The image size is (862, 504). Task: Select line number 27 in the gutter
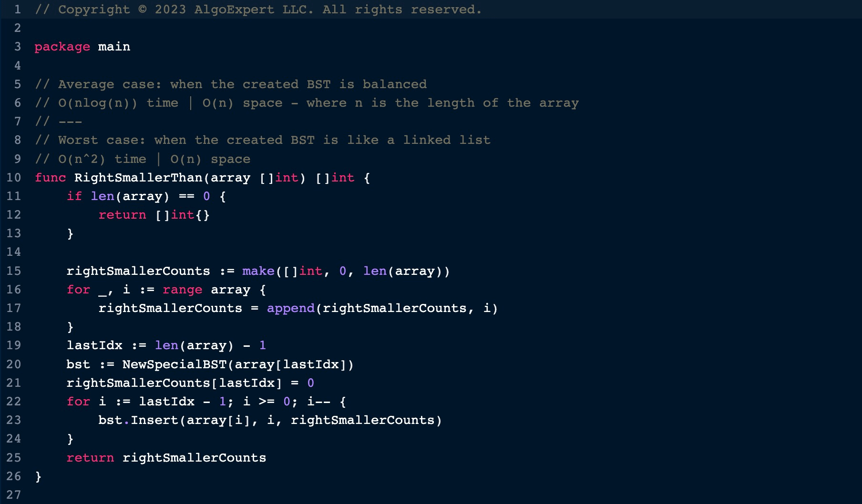click(14, 495)
